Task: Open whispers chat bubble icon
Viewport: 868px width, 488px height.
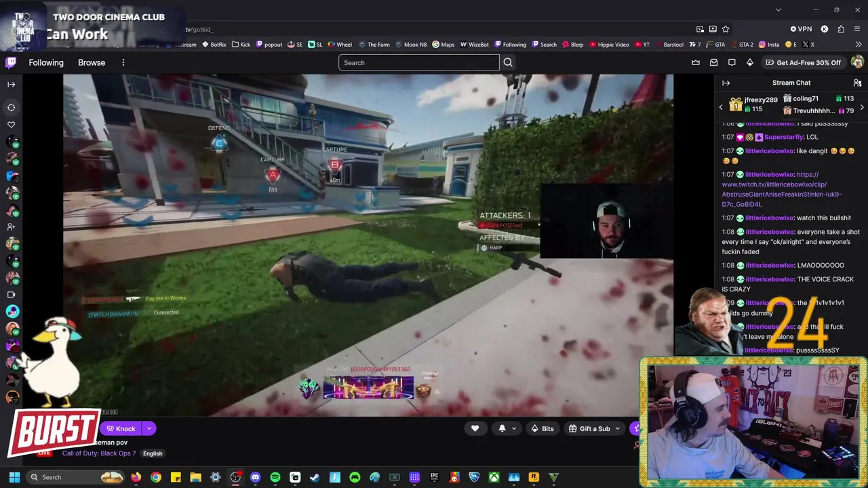Action: (x=732, y=62)
